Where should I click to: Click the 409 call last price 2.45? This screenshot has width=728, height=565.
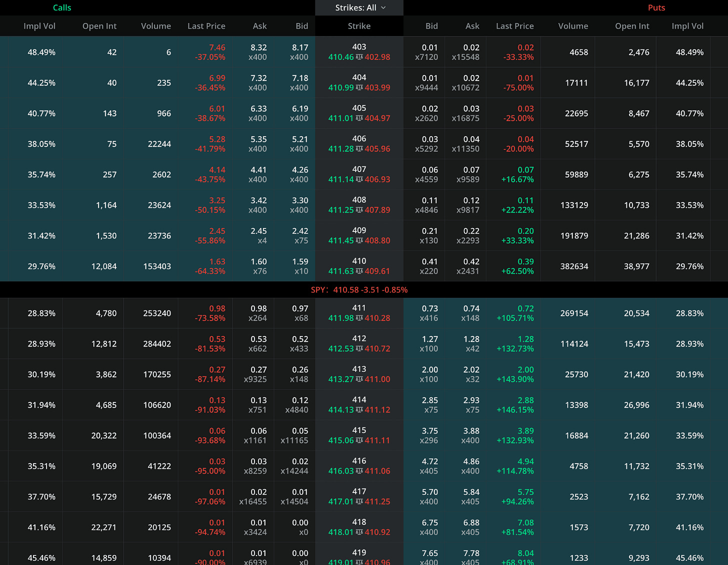tap(217, 231)
